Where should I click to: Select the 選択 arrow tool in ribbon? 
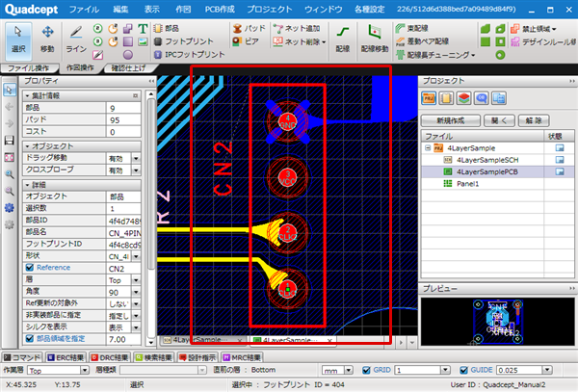click(18, 39)
